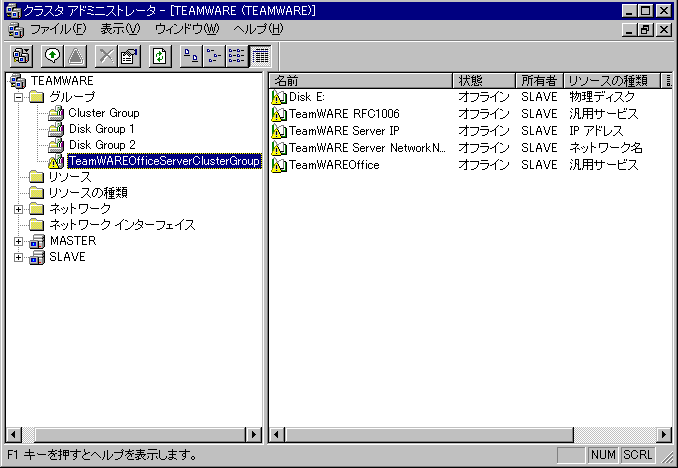Open the ウィンドウ(W) menu
Image resolution: width=678 pixels, height=468 pixels.
pos(187,29)
